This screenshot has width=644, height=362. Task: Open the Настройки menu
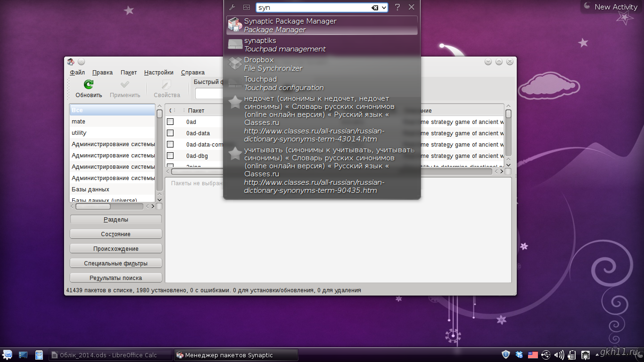[158, 72]
